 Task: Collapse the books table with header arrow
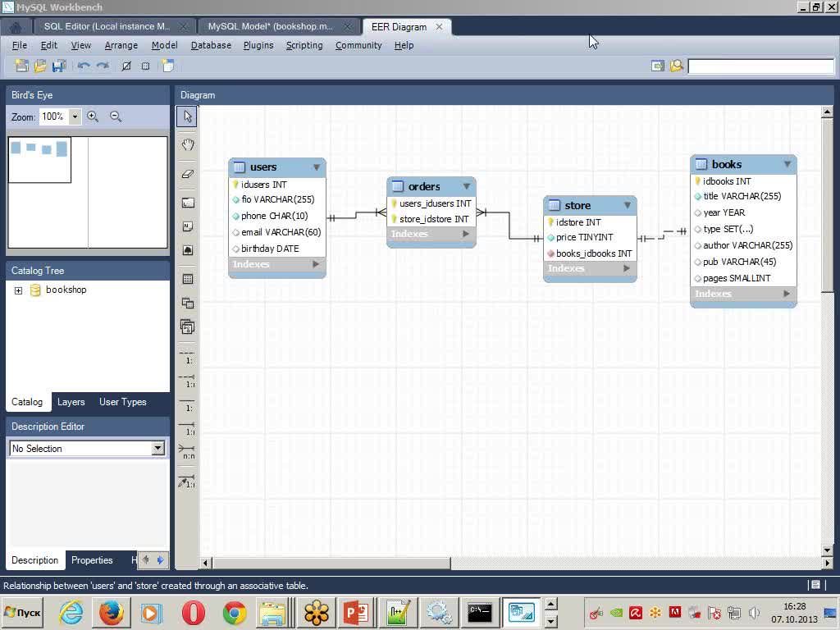tap(787, 164)
